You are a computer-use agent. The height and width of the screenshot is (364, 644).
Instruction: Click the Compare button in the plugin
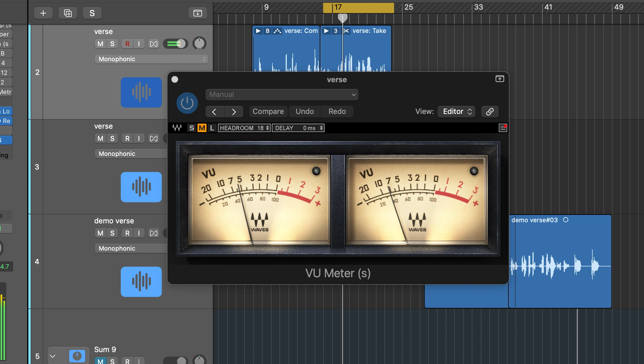[268, 111]
